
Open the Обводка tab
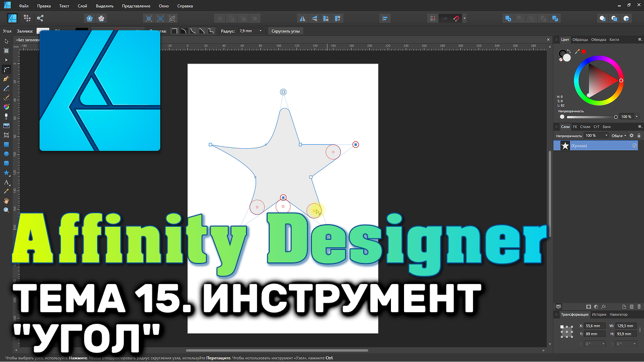click(x=599, y=39)
